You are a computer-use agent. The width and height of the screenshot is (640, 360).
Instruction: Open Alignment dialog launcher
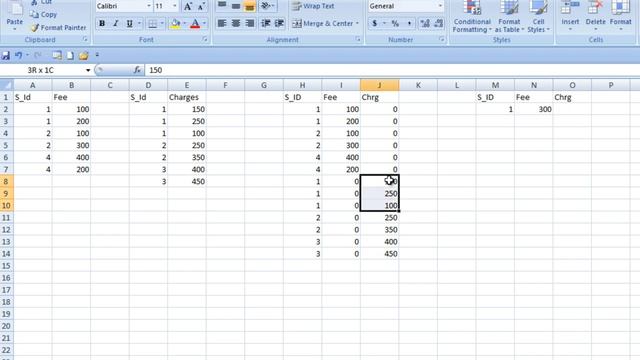click(x=358, y=39)
